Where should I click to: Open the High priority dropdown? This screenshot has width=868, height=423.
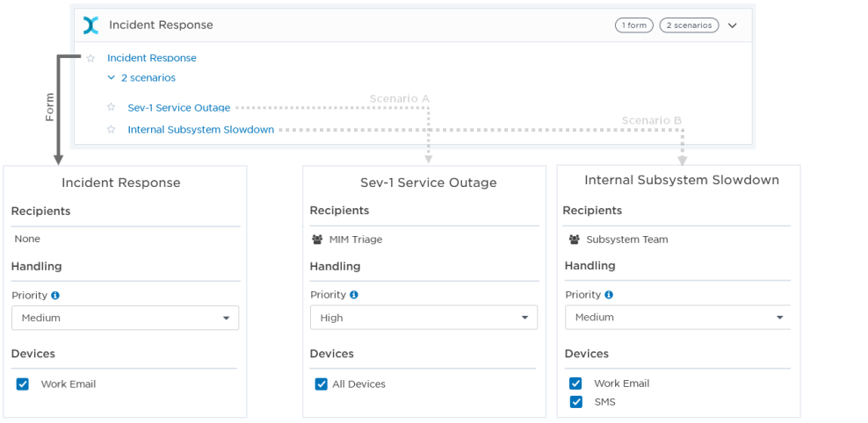point(423,318)
